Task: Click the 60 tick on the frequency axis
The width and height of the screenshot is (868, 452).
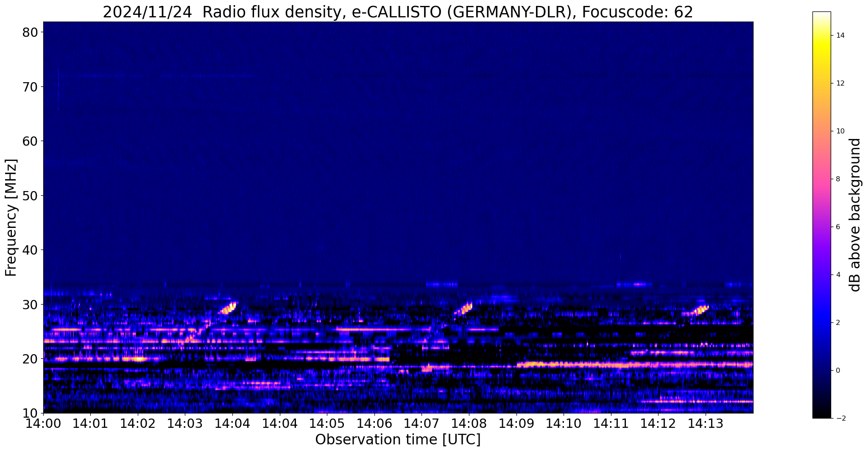Action: tap(31, 141)
